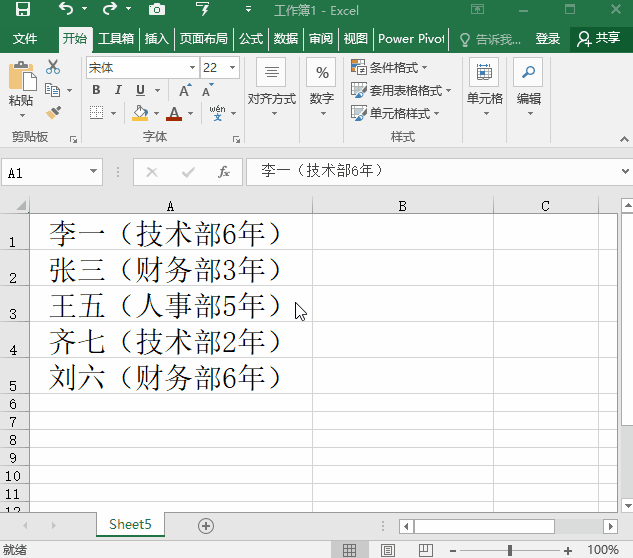Click the ribbon display options icon
The width and height of the screenshot is (633, 558).
point(478,9)
